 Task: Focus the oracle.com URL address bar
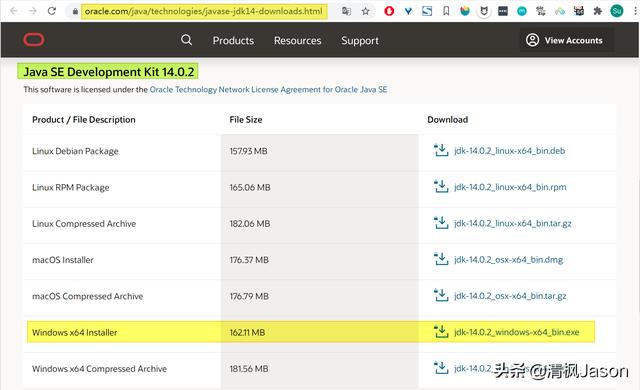204,11
